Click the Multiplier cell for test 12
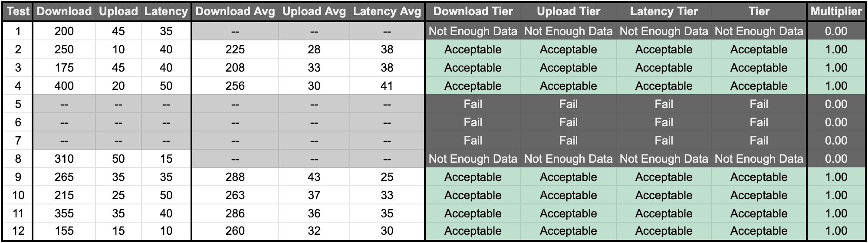This screenshot has width=868, height=243. click(x=836, y=231)
